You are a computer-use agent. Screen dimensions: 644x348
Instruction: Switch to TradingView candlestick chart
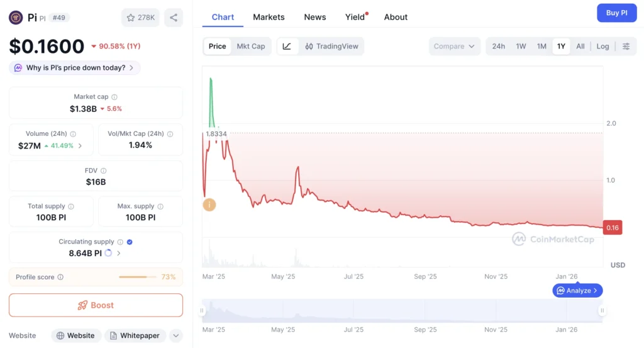331,47
